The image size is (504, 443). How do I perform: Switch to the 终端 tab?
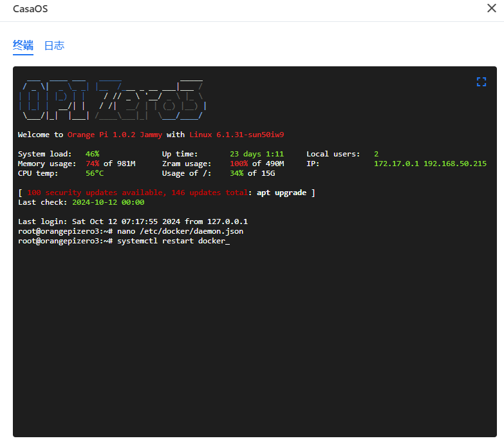(x=23, y=45)
